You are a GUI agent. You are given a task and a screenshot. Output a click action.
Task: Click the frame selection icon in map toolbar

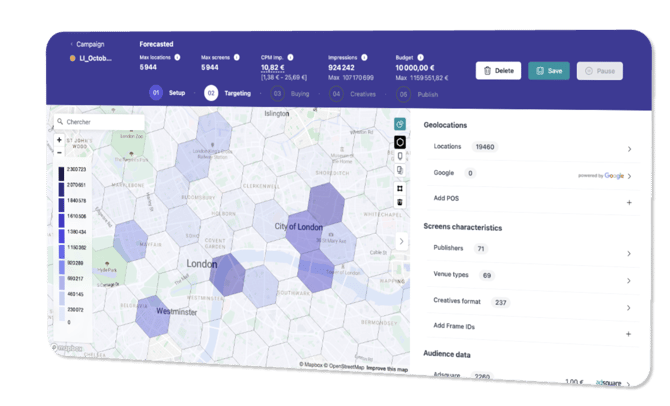pos(400,187)
